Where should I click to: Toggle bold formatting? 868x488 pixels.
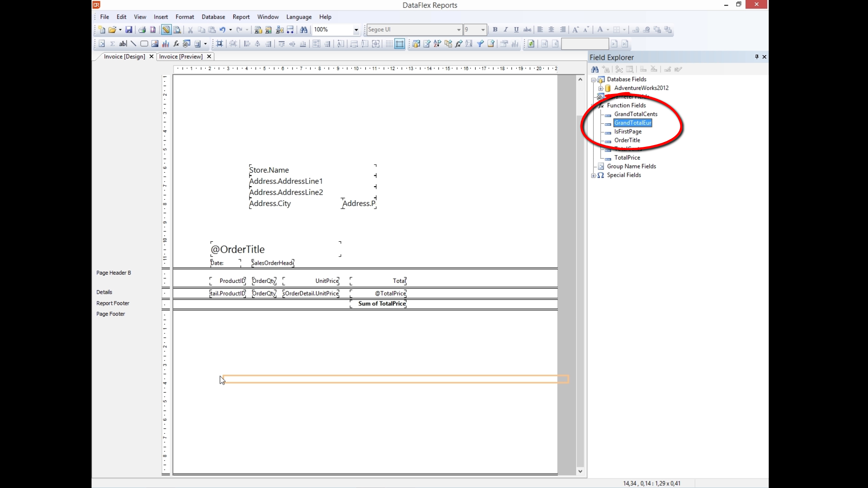click(x=495, y=30)
